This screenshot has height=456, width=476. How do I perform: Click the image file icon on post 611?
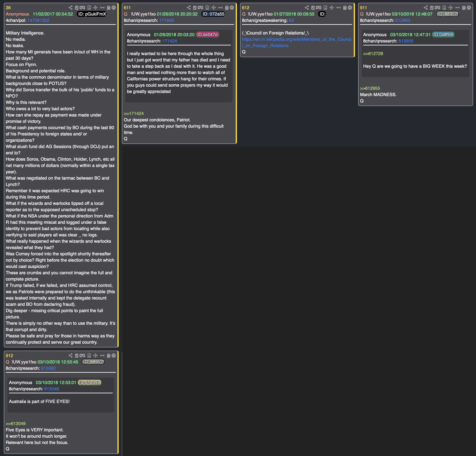point(207,8)
